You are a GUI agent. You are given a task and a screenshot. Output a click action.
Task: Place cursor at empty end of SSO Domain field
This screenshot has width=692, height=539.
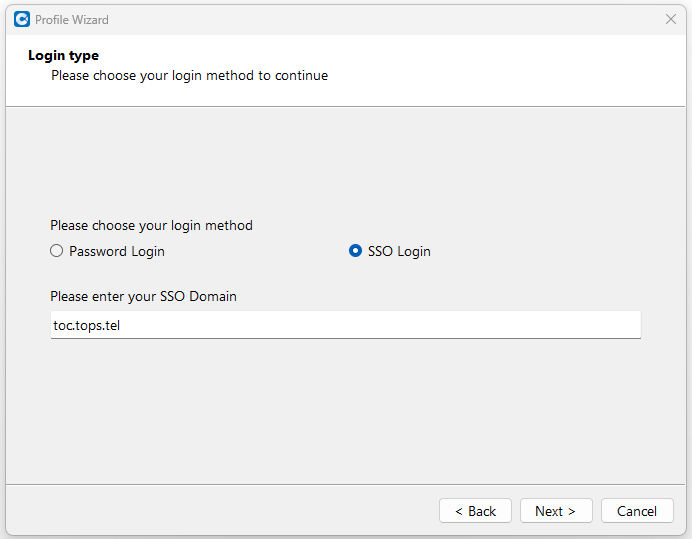tap(500, 324)
